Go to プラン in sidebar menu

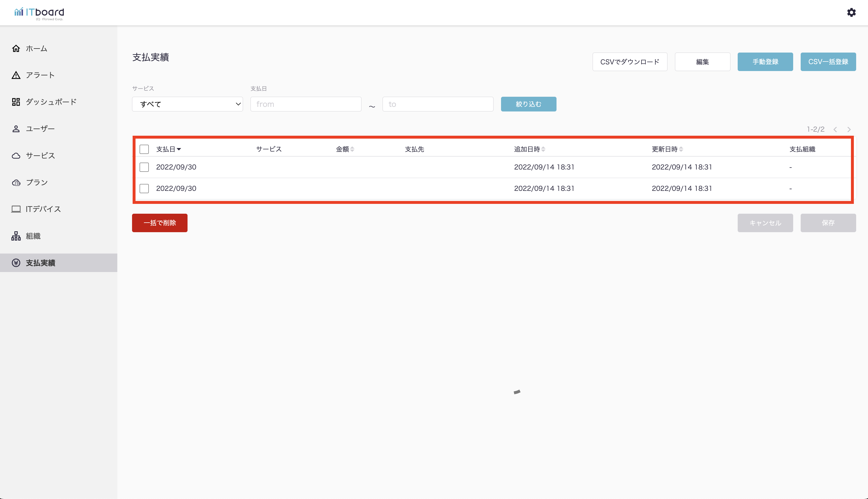coord(37,182)
